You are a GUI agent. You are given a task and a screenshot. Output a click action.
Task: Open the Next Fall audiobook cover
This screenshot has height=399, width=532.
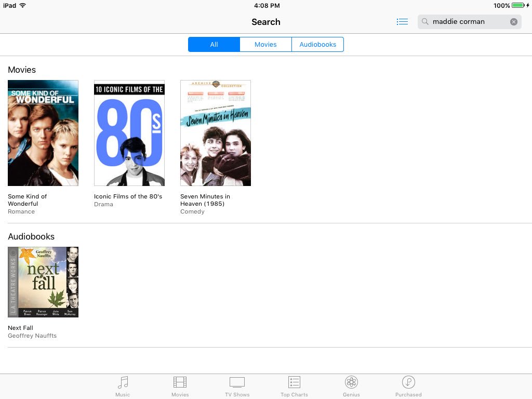point(43,282)
